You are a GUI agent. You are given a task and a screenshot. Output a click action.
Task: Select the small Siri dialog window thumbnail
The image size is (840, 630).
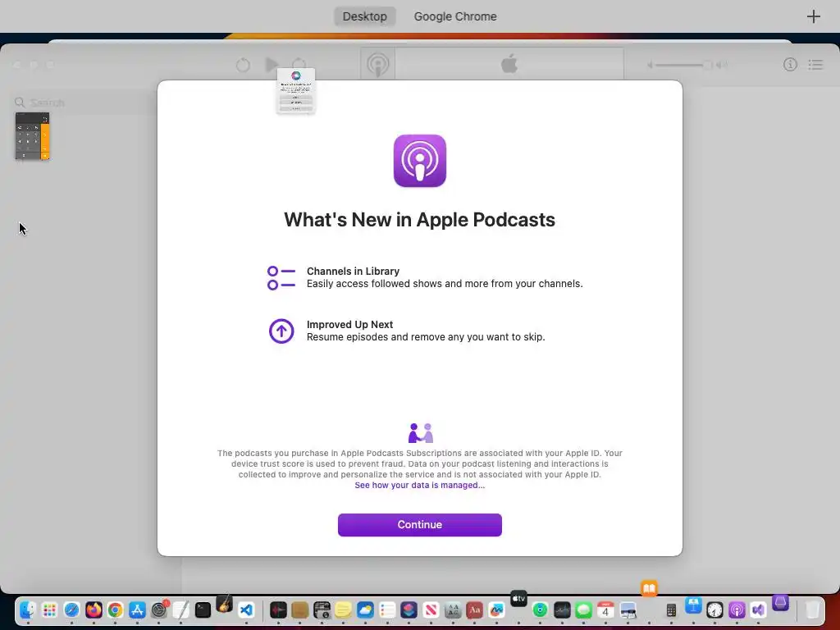coord(295,90)
